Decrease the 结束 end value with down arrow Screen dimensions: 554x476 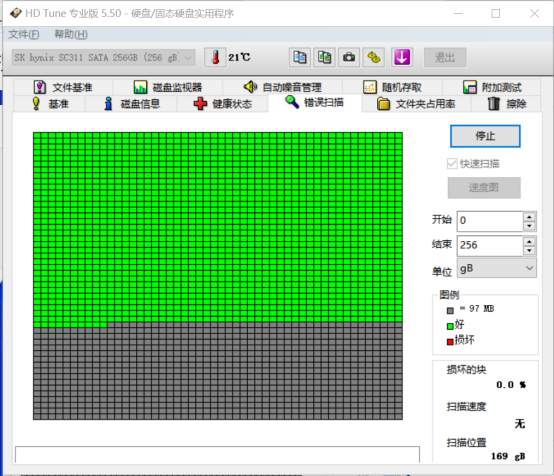coord(529,251)
